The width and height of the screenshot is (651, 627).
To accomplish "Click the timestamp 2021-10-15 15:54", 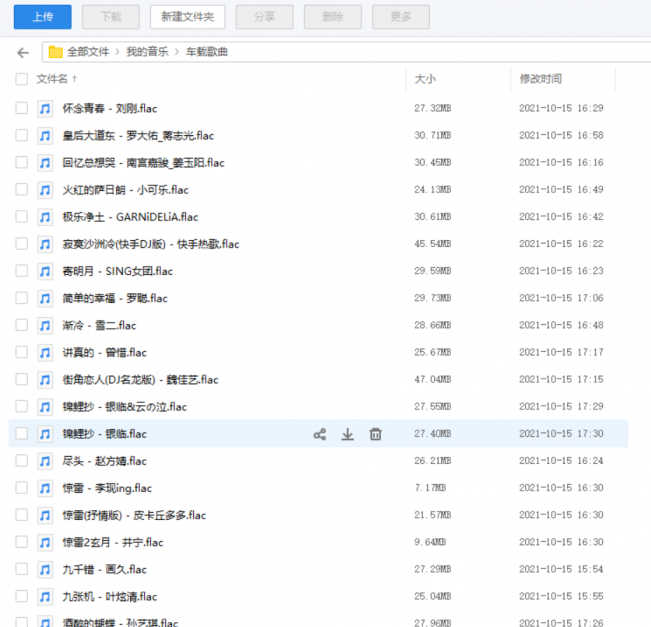I will [561, 569].
